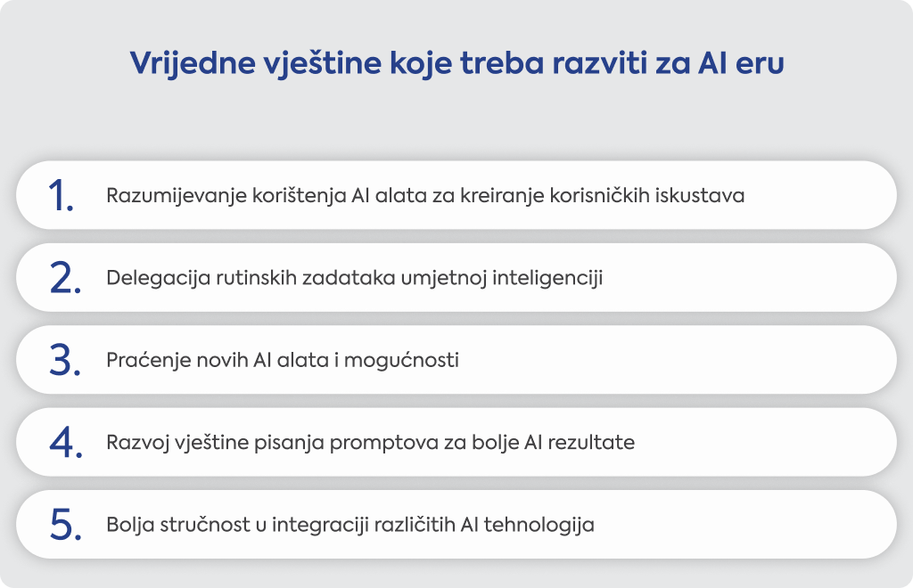Click the number 5 label
The image size is (913, 588).
pos(65,525)
